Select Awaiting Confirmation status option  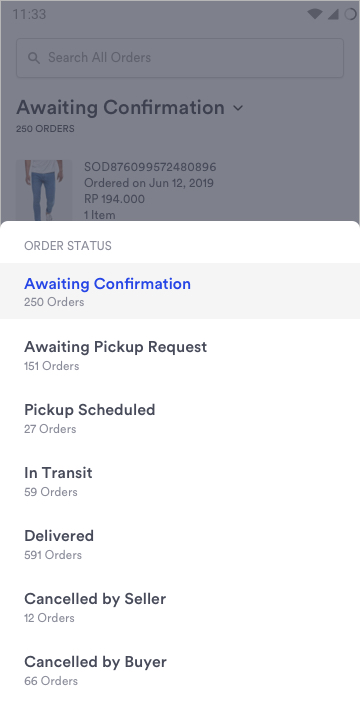click(180, 291)
